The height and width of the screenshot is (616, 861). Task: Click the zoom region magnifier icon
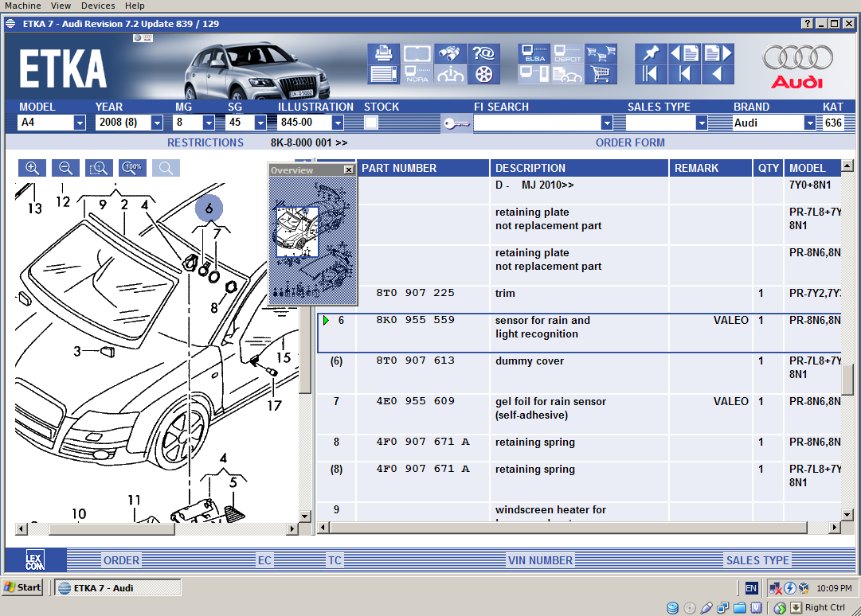click(x=99, y=168)
